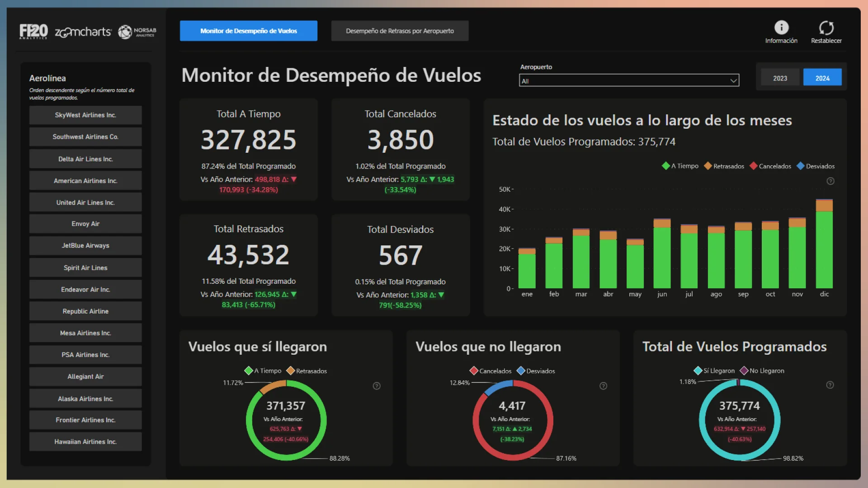Click the ene bar in monthly chart

527,268
